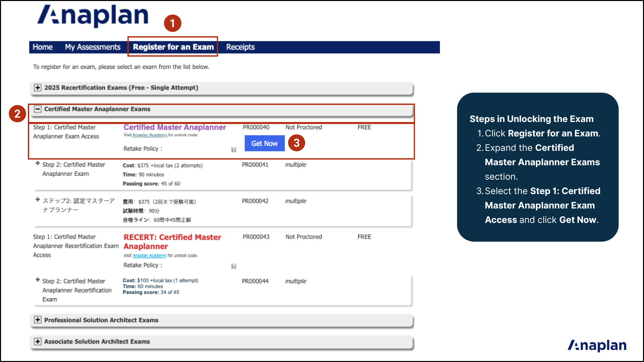644x362 pixels.
Task: Click exam code PR000041
Action: [255, 165]
